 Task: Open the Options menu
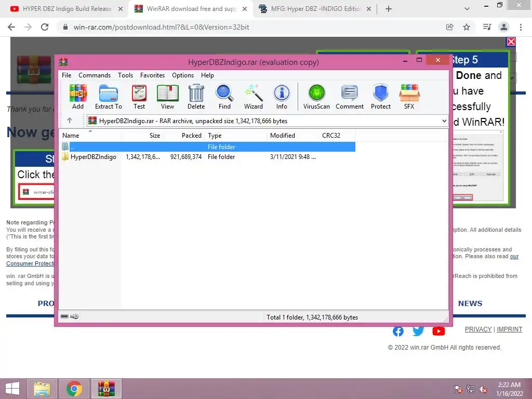click(x=183, y=75)
